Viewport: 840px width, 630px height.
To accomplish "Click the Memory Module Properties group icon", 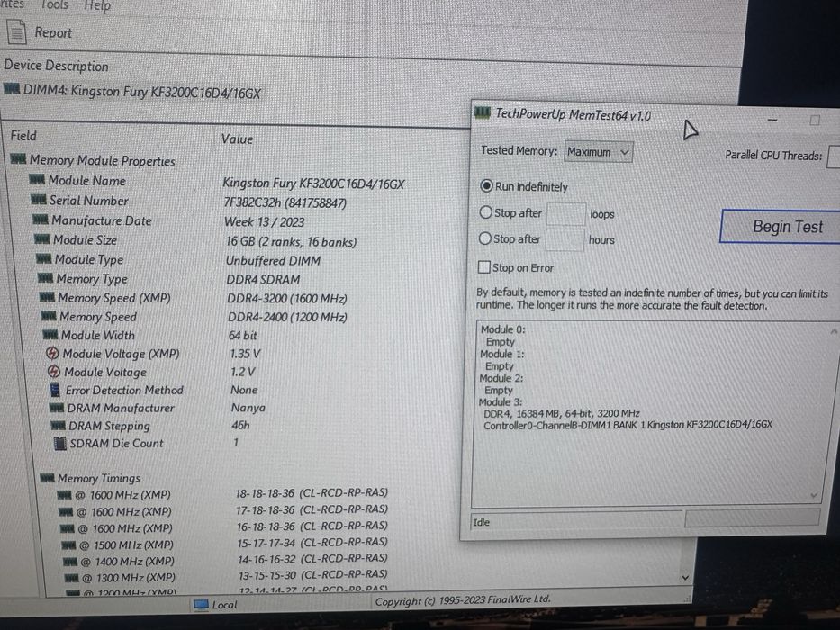I will pyautogui.click(x=18, y=158).
